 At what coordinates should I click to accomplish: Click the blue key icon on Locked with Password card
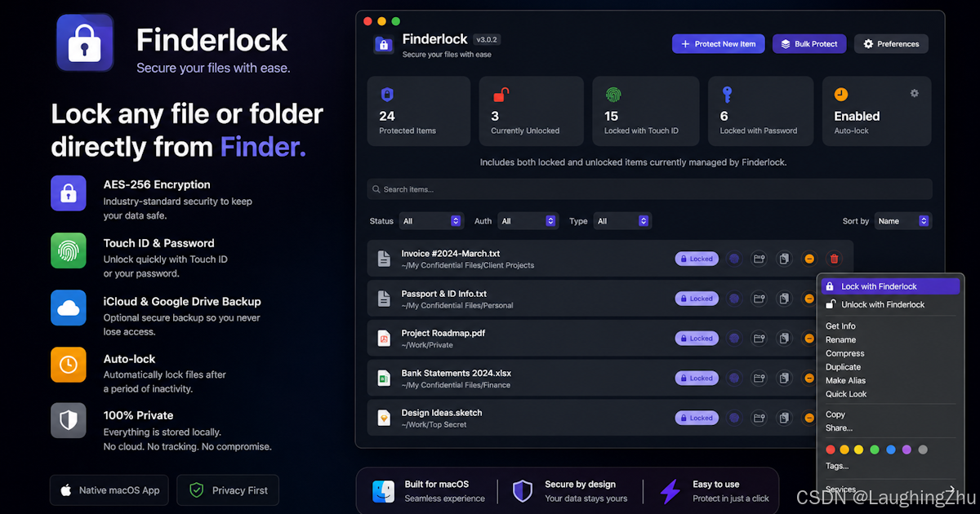pos(727,95)
